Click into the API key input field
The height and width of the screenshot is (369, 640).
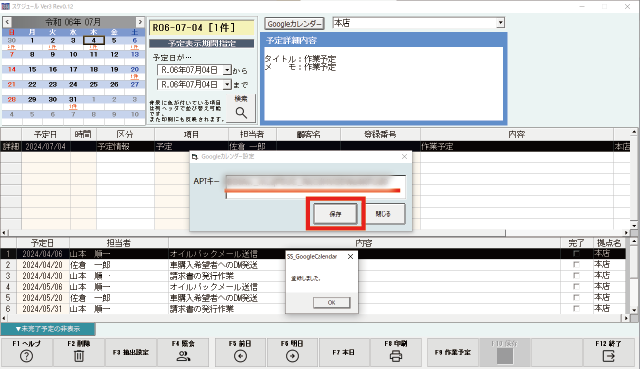[x=316, y=187]
